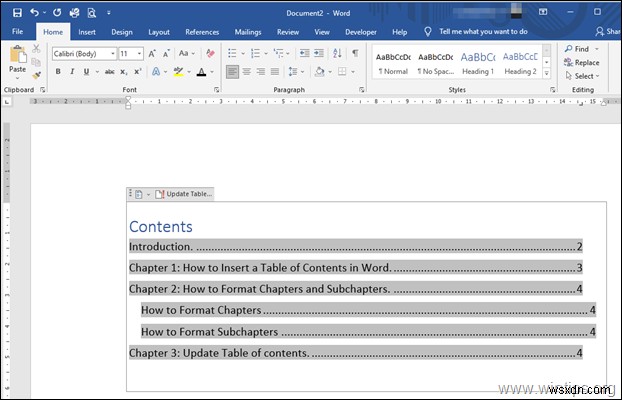Image resolution: width=622 pixels, height=400 pixels.
Task: Start a numbered list
Action: (x=255, y=53)
